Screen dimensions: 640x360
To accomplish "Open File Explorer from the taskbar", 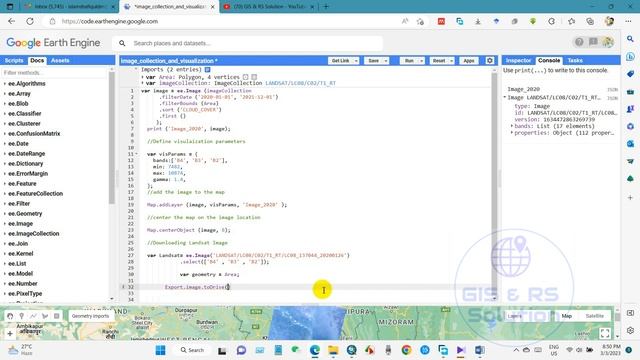I will 333,350.
